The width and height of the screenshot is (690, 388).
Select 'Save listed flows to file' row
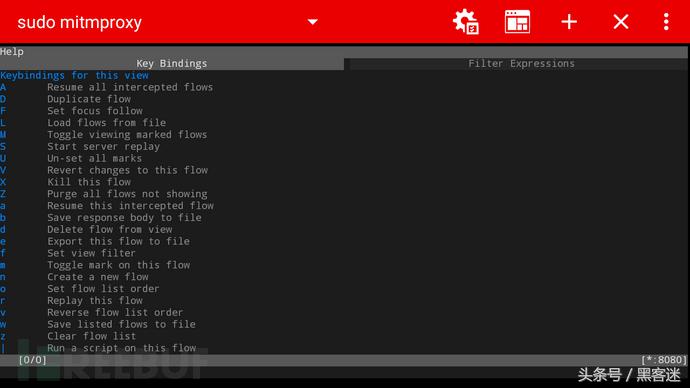(x=98, y=325)
